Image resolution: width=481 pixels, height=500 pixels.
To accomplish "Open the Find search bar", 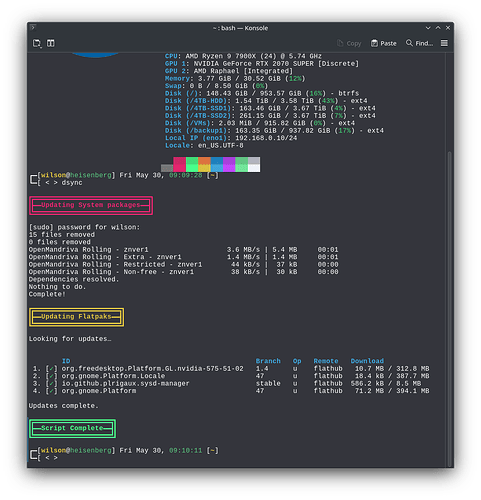I will (419, 43).
